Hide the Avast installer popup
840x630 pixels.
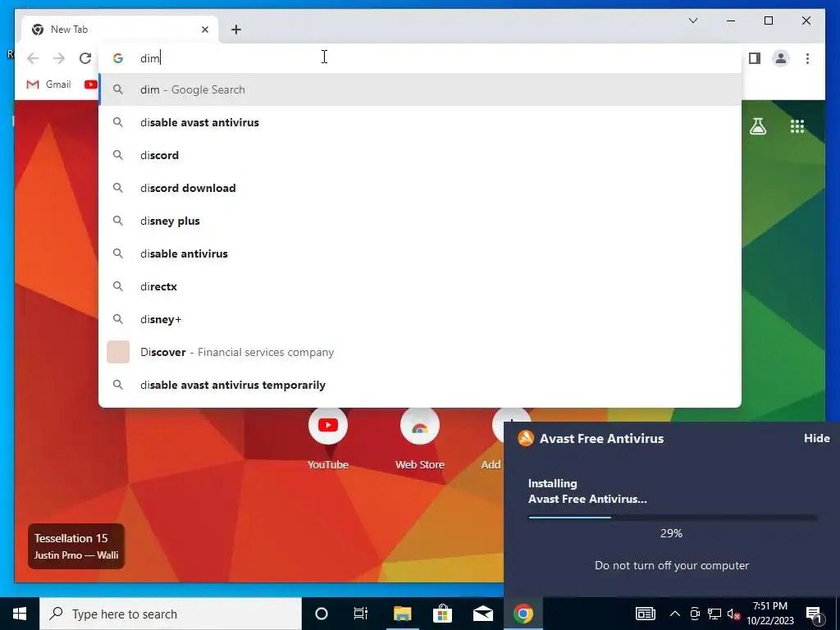point(816,438)
